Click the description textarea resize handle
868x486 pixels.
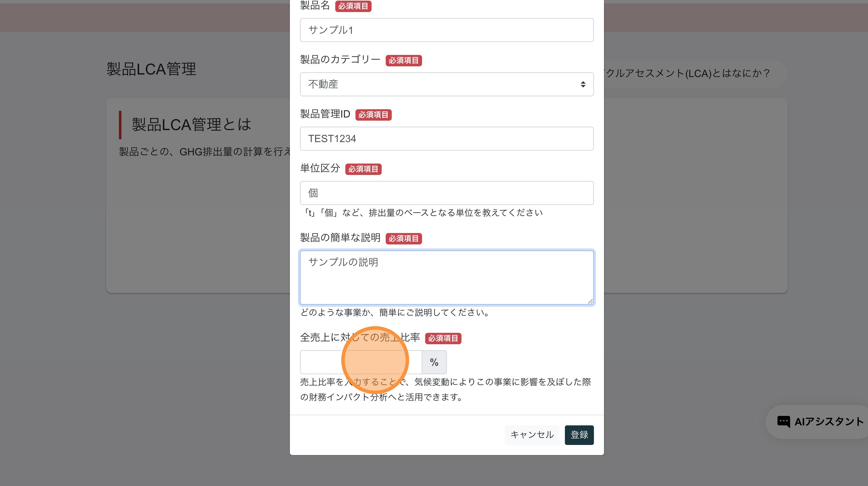(x=590, y=301)
